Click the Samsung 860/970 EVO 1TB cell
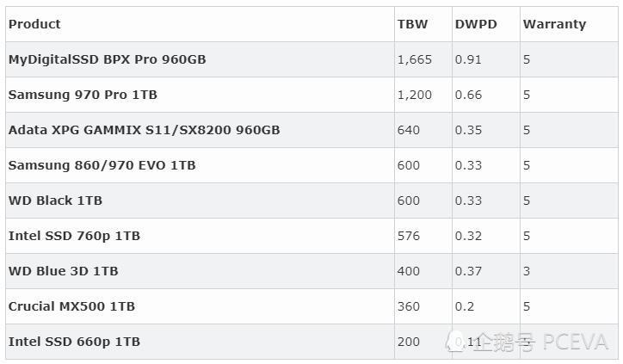This screenshot has height=364, width=623. [x=102, y=165]
